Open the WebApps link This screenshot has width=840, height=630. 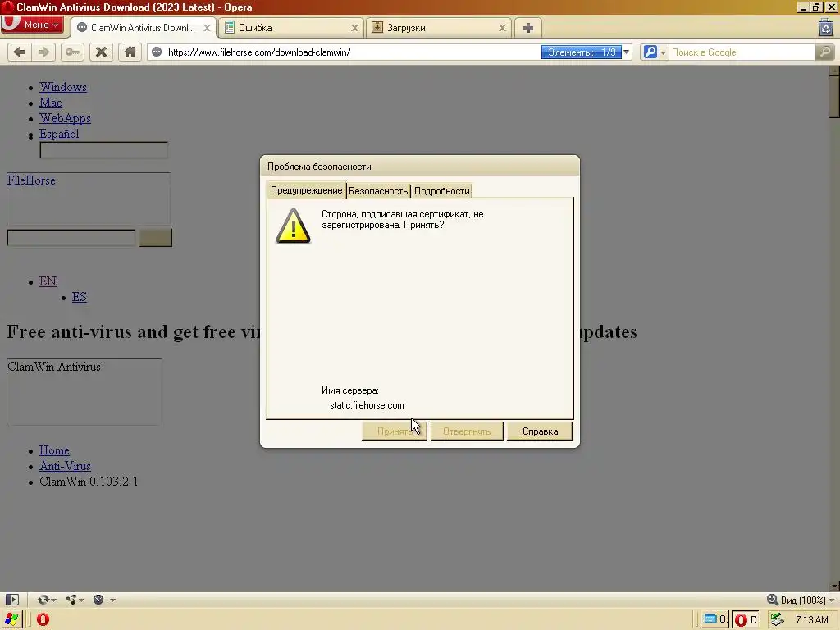pyautogui.click(x=65, y=118)
